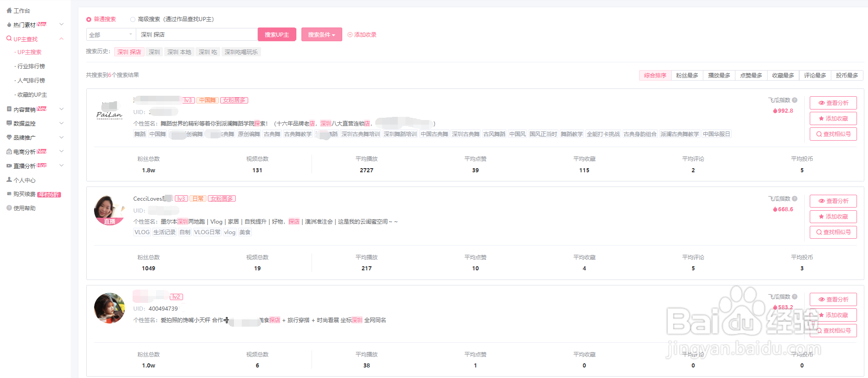Click the magnifier icon beside UP主查找
Viewport: 868px width, 378px height.
point(9,38)
